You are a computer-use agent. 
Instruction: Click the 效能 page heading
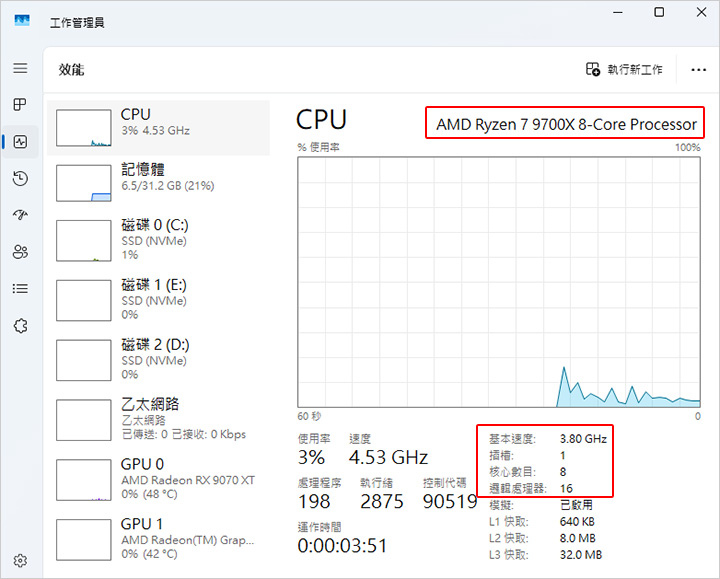[71, 70]
